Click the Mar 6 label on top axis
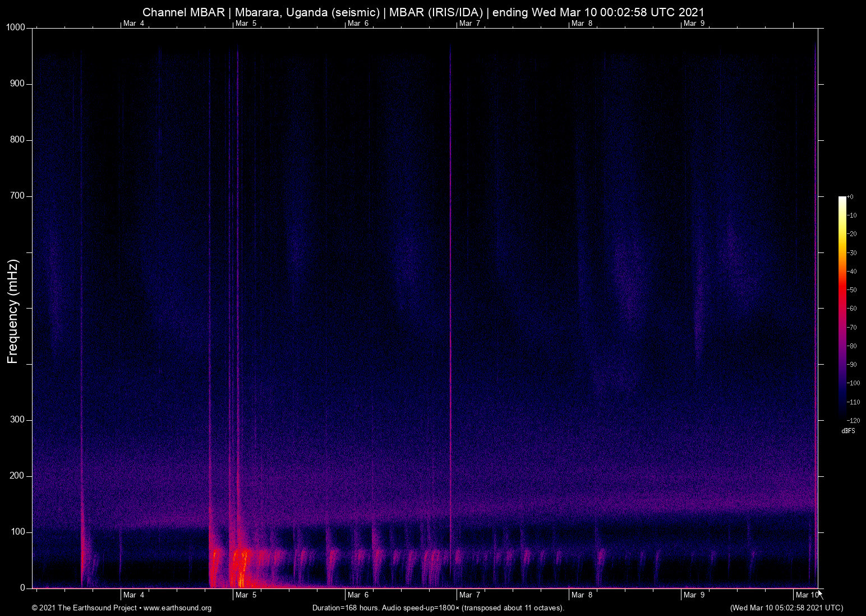This screenshot has width=866, height=616. 358,24
